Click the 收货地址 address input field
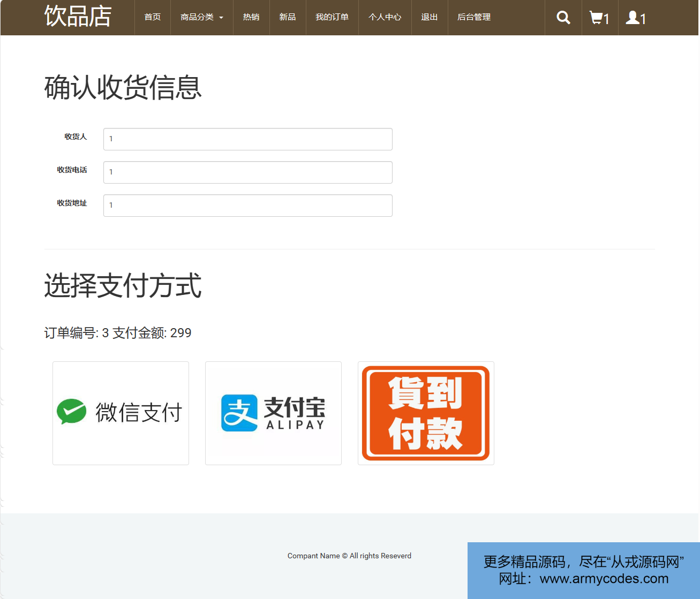700x599 pixels. (x=247, y=206)
